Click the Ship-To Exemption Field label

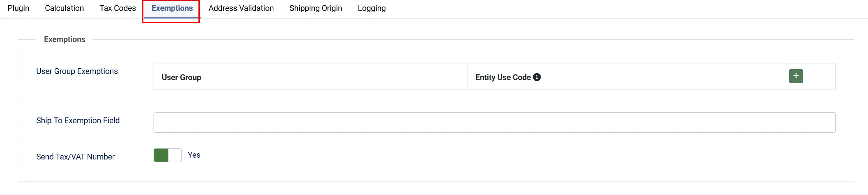pos(78,120)
